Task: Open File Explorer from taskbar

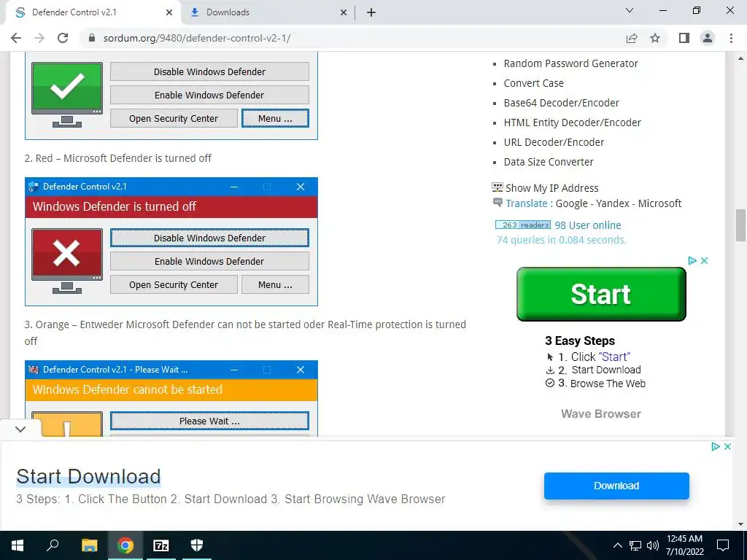Action: pos(89,545)
